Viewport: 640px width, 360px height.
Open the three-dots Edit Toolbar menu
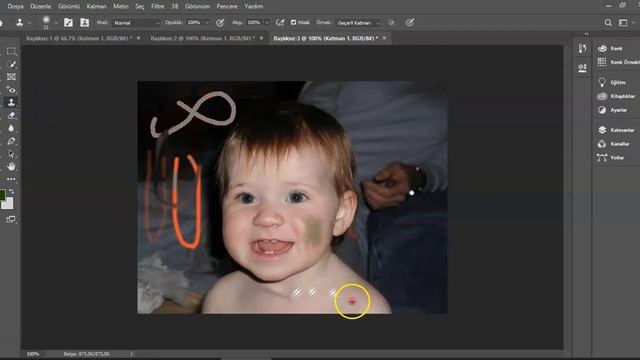(x=11, y=179)
